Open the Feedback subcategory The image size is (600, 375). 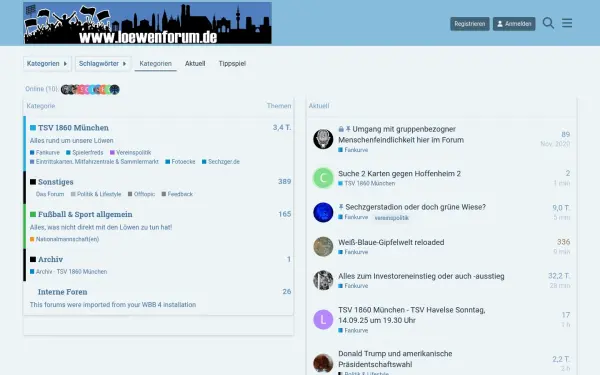tap(177, 194)
